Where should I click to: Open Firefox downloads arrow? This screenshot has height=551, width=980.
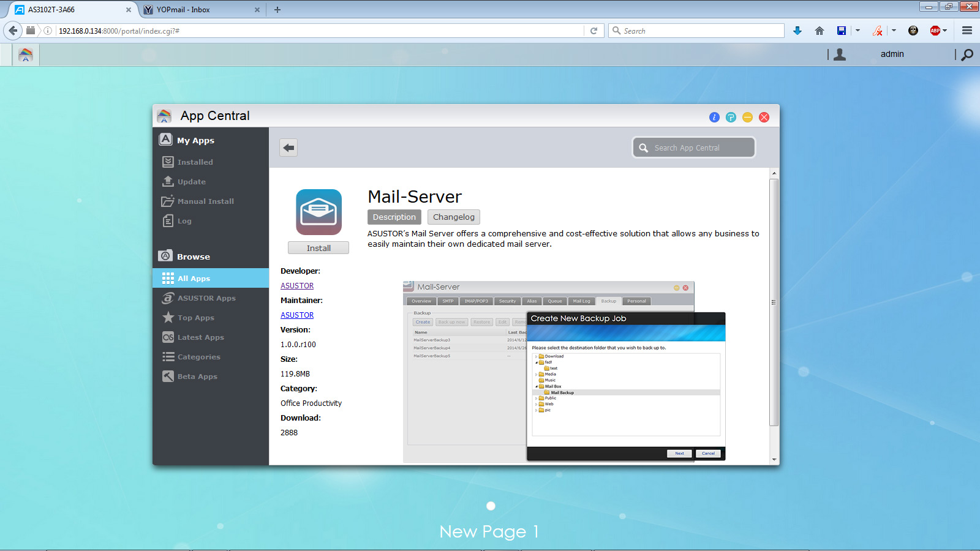tap(797, 31)
